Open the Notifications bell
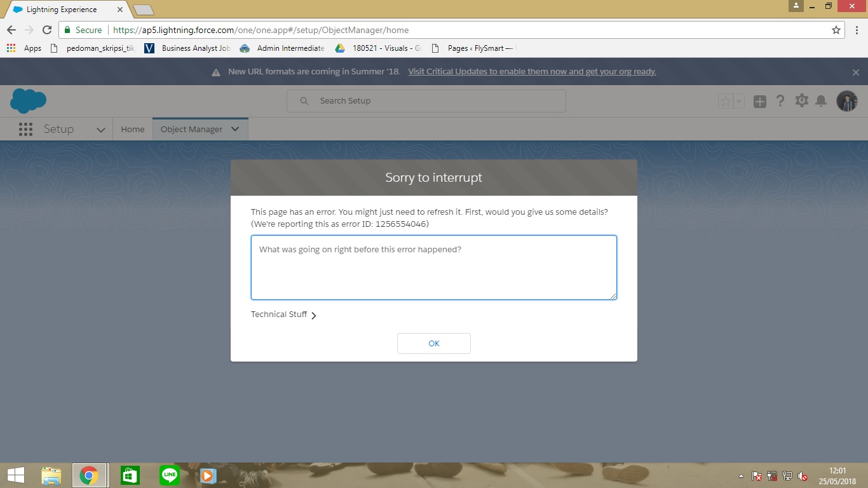 click(821, 101)
